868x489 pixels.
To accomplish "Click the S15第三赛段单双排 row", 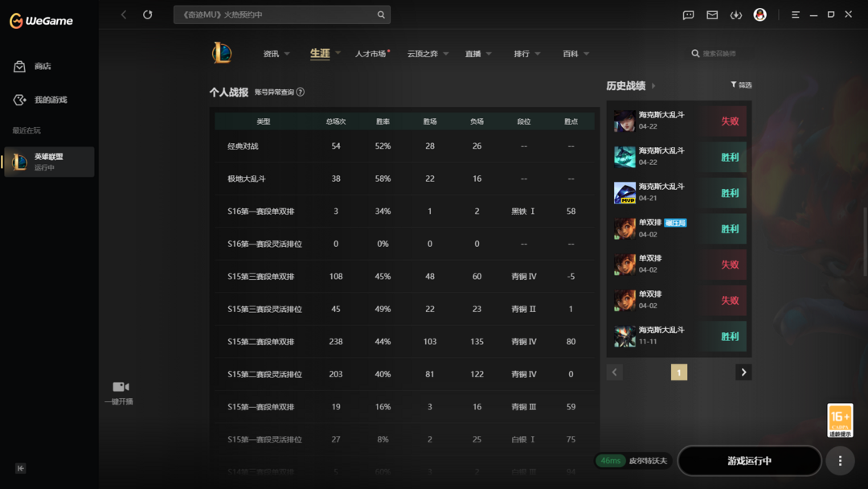I will pos(404,277).
